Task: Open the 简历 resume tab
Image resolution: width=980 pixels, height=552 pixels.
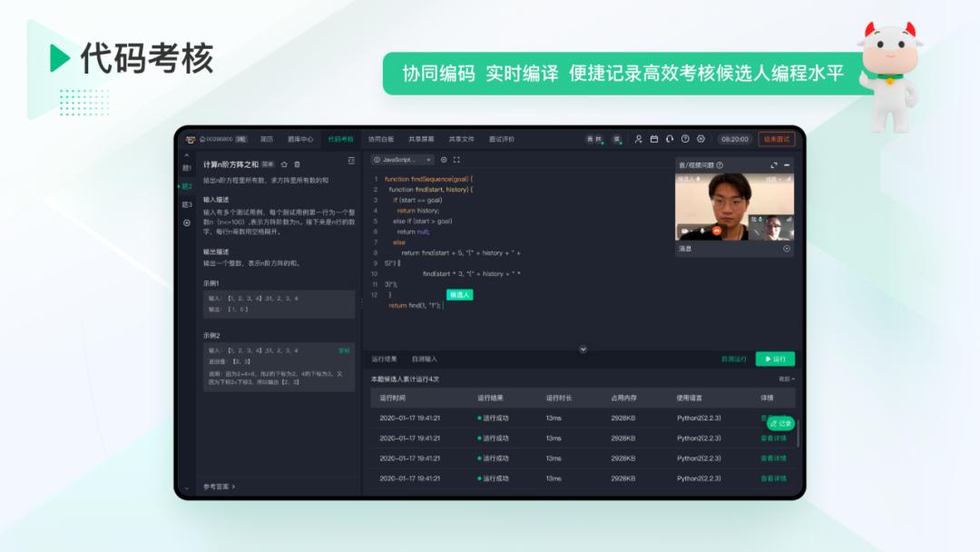Action: point(267,139)
